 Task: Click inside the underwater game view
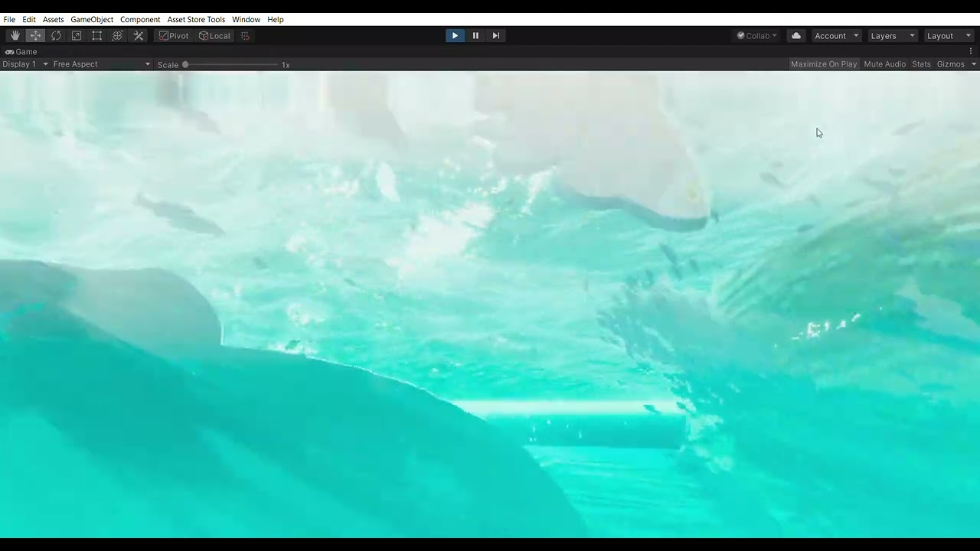tap(490, 305)
